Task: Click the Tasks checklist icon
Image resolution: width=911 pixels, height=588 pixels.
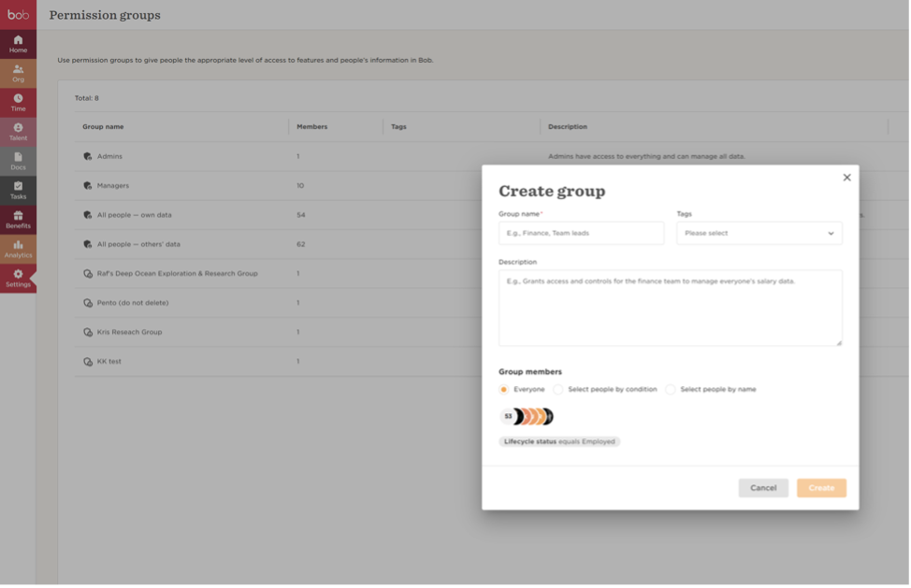Action: click(x=18, y=186)
